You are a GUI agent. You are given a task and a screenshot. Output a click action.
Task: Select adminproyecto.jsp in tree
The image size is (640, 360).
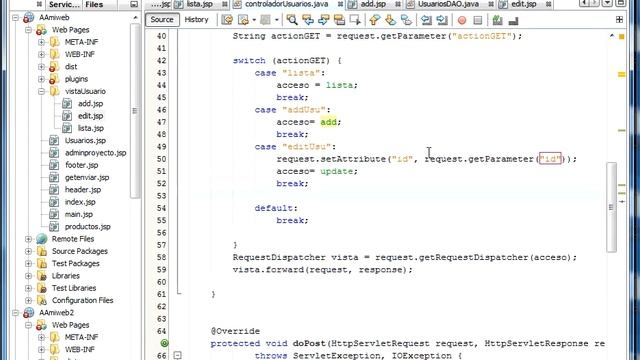click(96, 153)
